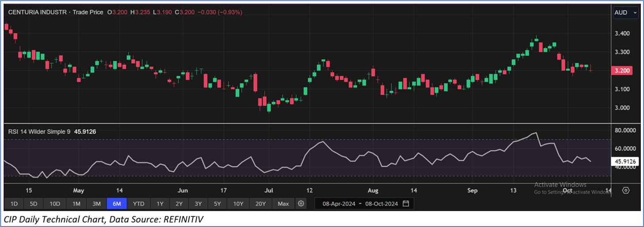Image resolution: width=644 pixels, height=227 pixels.
Task: Click the Oct label on time axis
Action: (568, 191)
